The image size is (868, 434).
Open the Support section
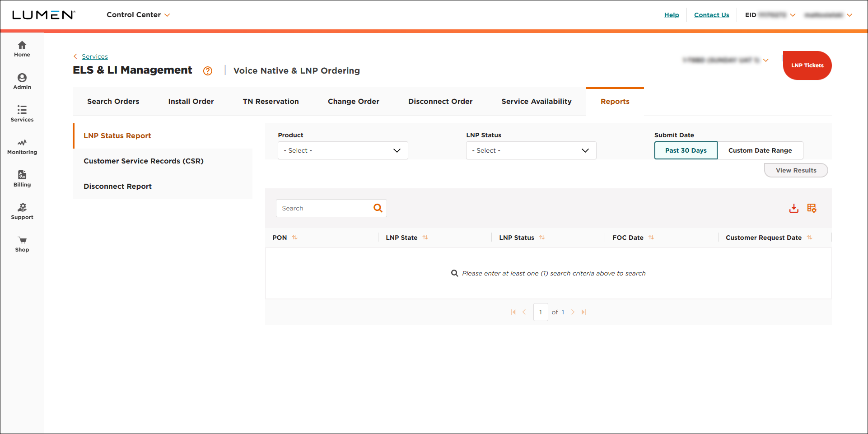tap(22, 212)
